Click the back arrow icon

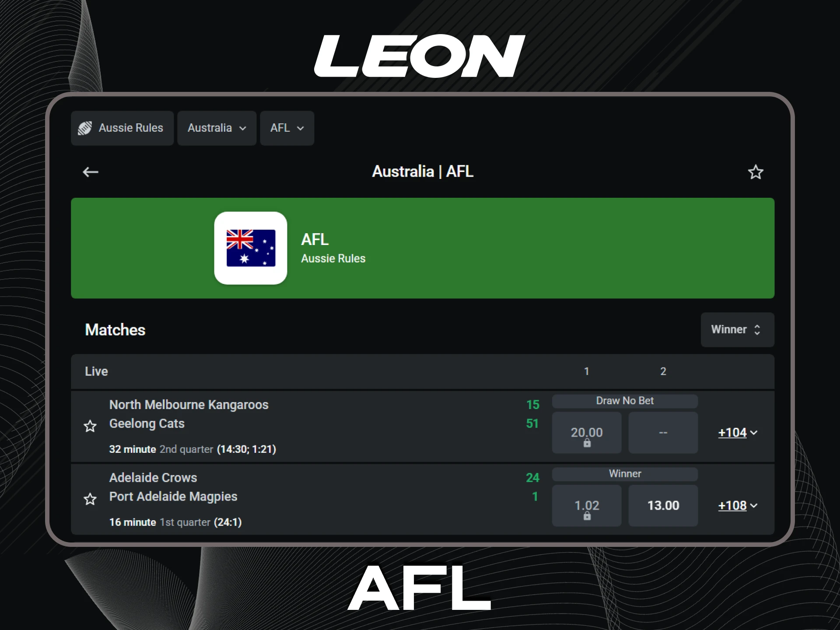point(91,172)
